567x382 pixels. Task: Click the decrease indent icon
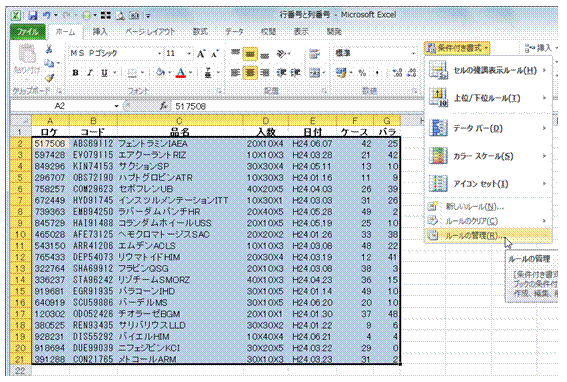pyautogui.click(x=281, y=73)
